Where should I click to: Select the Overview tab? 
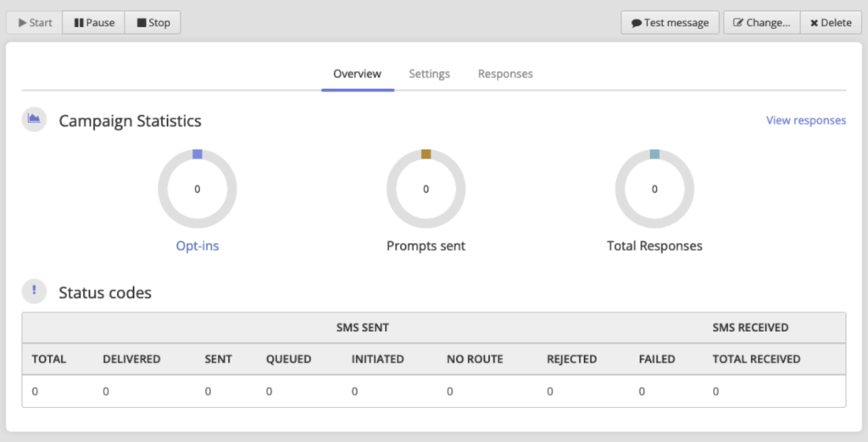[357, 74]
